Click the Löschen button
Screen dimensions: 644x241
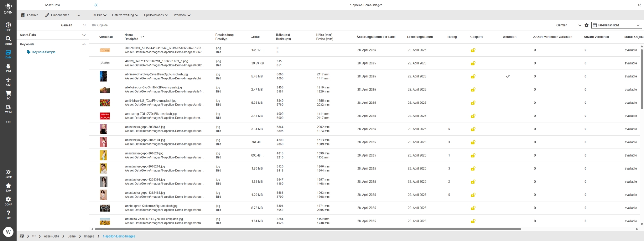coord(30,15)
